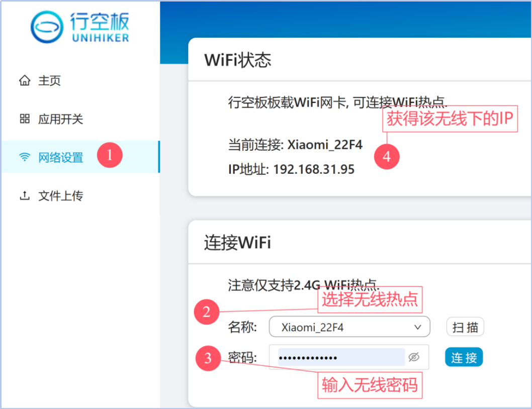Open the 主页 menu item
Screen dimensions: 532x409
80,81
